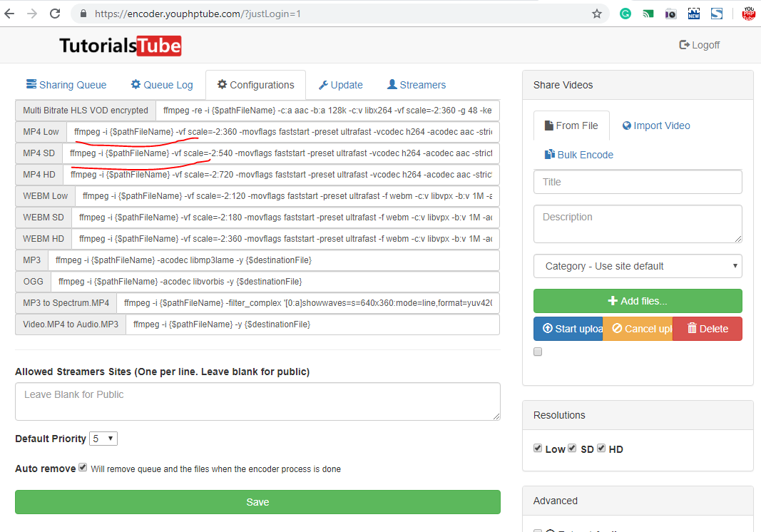Viewport: 761px width, 532px height.
Task: Click the Logoff link
Action: coord(700,45)
